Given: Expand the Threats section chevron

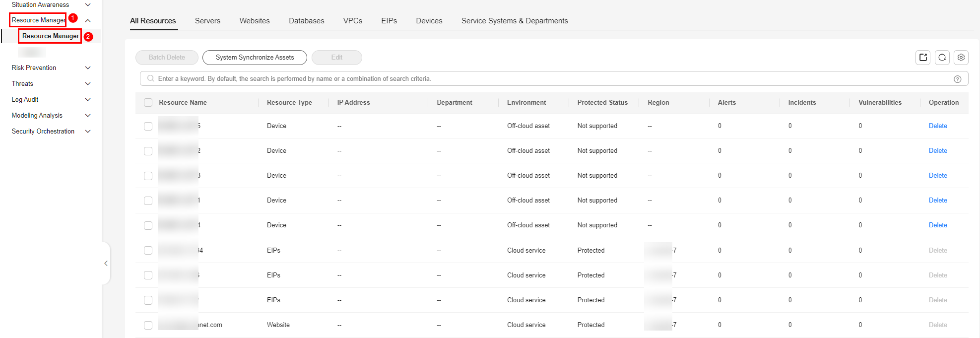Looking at the screenshot, I should (88, 84).
